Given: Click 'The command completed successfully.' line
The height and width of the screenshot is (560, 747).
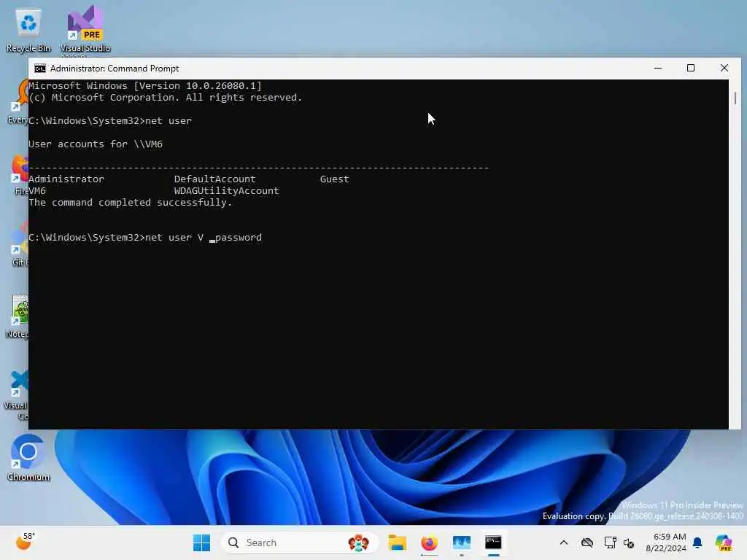Looking at the screenshot, I should pyautogui.click(x=130, y=203).
